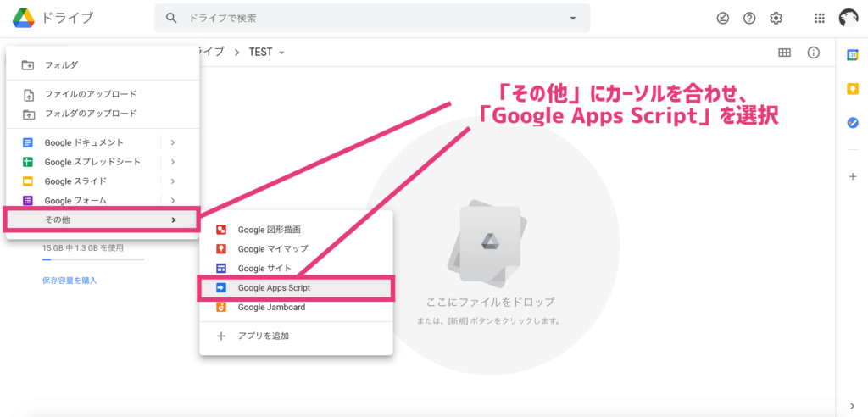Image resolution: width=868 pixels, height=417 pixels.
Task: Open the Settings gear icon
Action: (x=776, y=19)
